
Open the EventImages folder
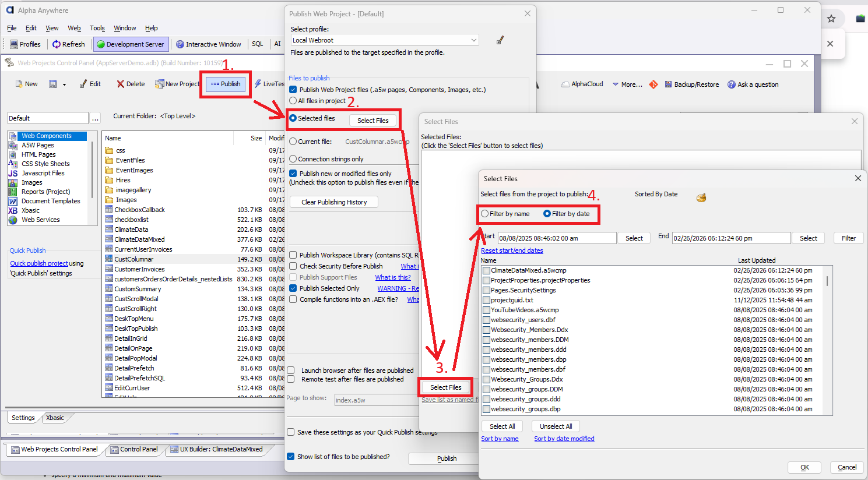(x=134, y=170)
